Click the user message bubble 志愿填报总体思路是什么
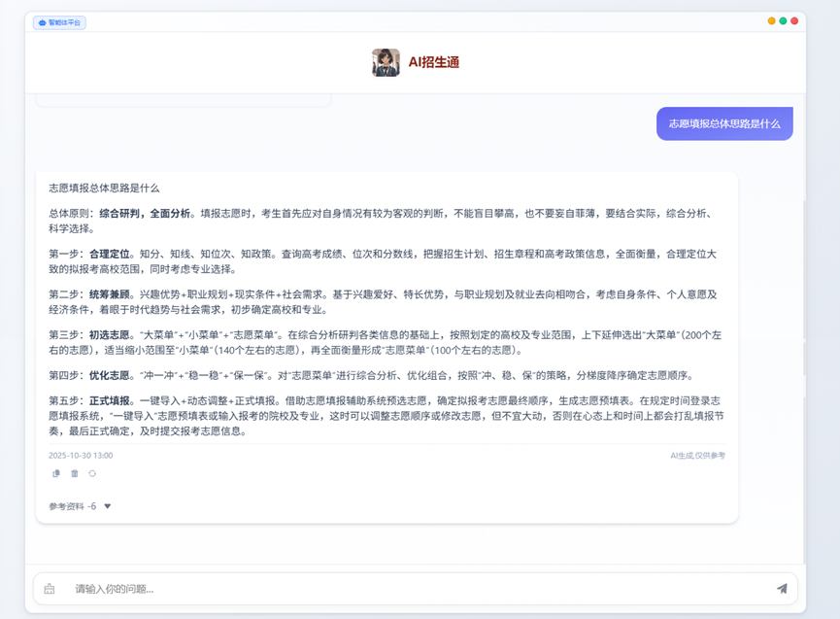The image size is (840, 619). point(723,124)
